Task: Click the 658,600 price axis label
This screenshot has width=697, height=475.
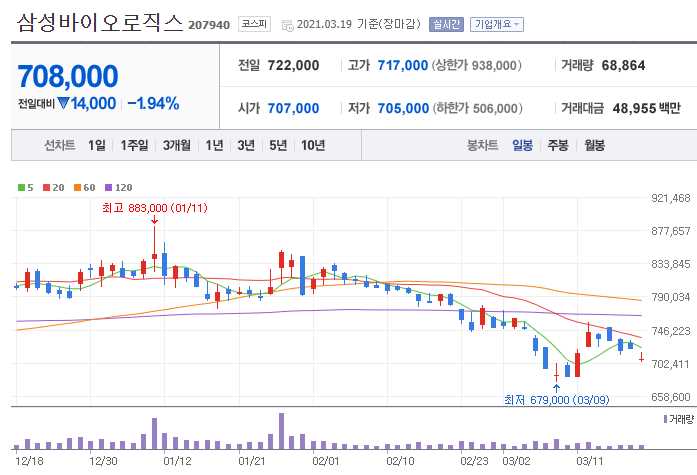Action: tap(671, 397)
